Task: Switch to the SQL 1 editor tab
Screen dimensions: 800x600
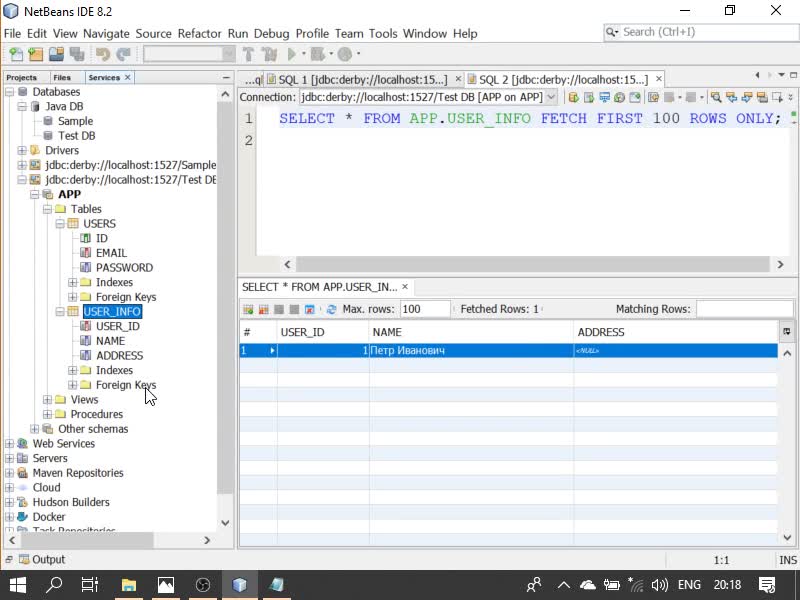Action: point(362,80)
